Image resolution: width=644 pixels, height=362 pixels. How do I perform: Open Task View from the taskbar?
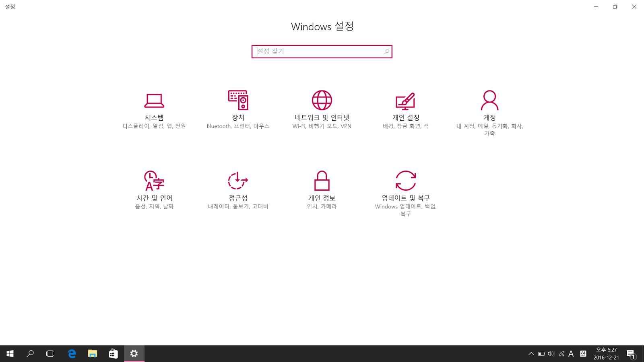click(50, 354)
